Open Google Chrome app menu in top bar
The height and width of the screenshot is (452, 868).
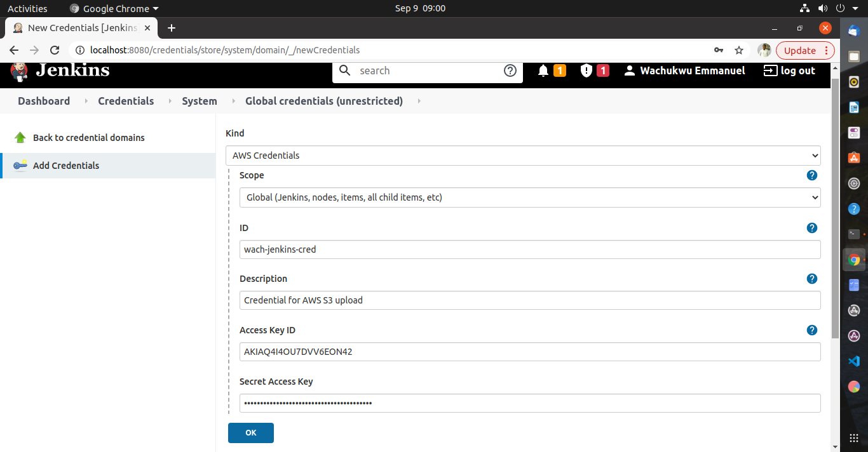tap(114, 8)
